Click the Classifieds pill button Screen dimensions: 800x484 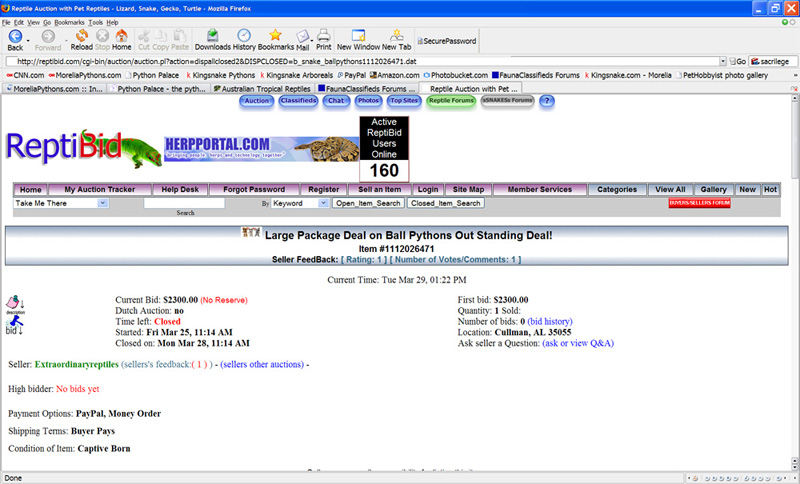(298, 101)
